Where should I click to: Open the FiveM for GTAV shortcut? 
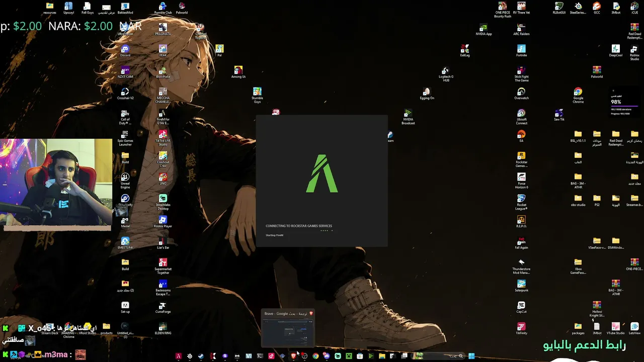(x=163, y=116)
